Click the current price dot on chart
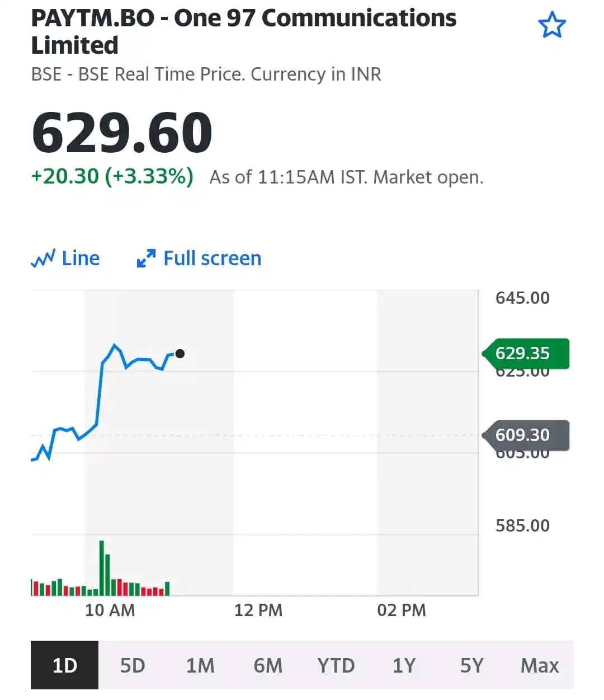 180,354
